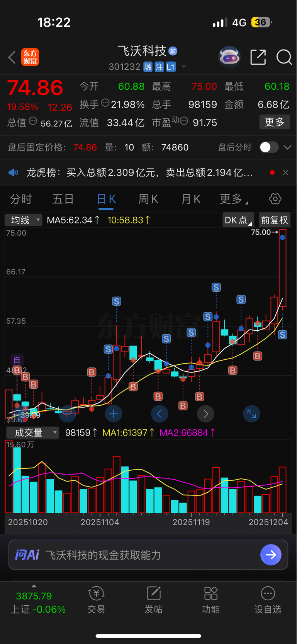297x644 pixels.
Task: Switch to the 周K tab
Action: coord(148,199)
